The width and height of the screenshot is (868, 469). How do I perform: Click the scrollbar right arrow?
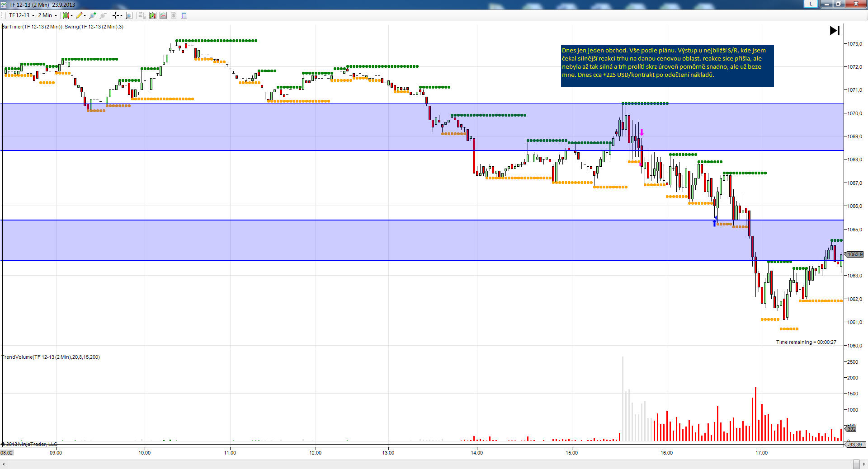point(864,464)
